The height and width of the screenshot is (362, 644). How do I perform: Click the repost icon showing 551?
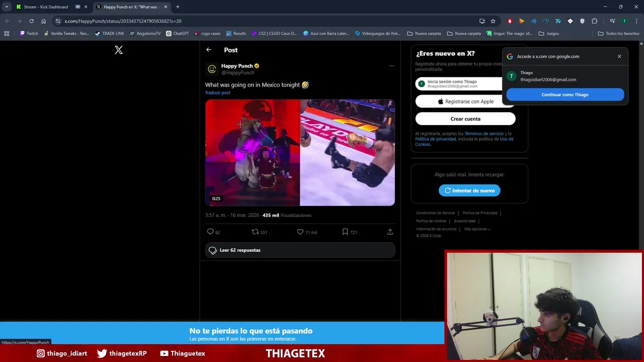coord(255,232)
